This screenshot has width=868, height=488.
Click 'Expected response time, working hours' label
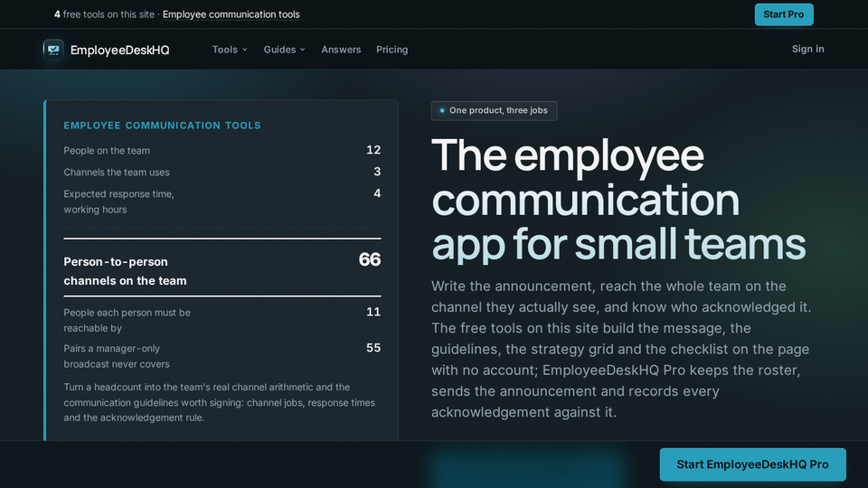tap(118, 202)
